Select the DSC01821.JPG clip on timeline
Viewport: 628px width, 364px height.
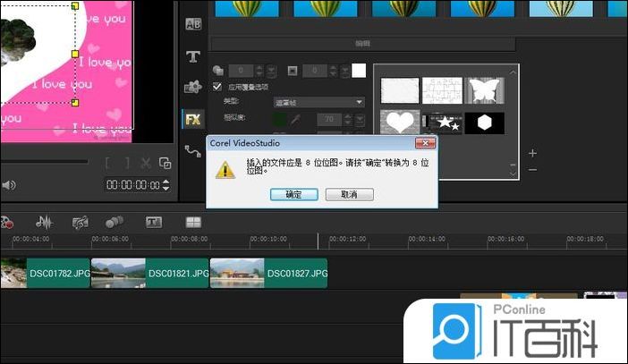(149, 274)
